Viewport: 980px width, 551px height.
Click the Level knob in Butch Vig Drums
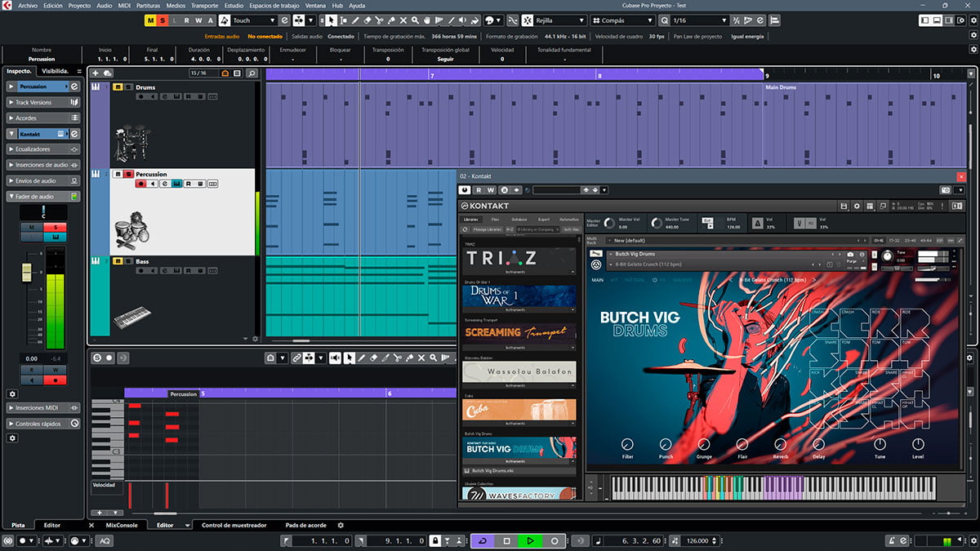(x=918, y=445)
